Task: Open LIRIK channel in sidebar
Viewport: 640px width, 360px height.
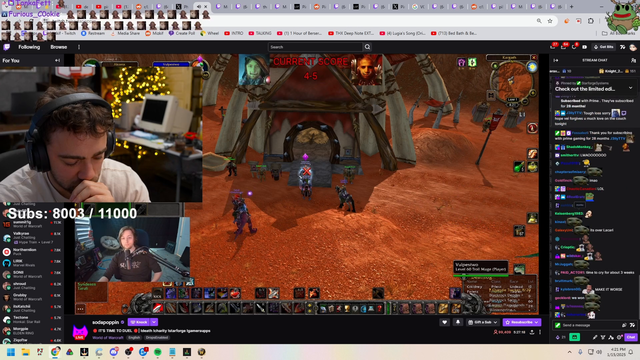Action: (x=32, y=263)
